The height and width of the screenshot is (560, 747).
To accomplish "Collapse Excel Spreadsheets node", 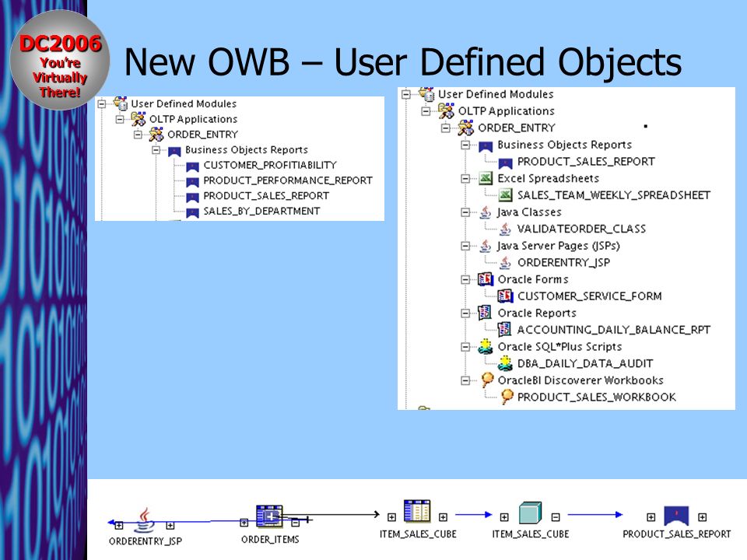I will click(465, 179).
